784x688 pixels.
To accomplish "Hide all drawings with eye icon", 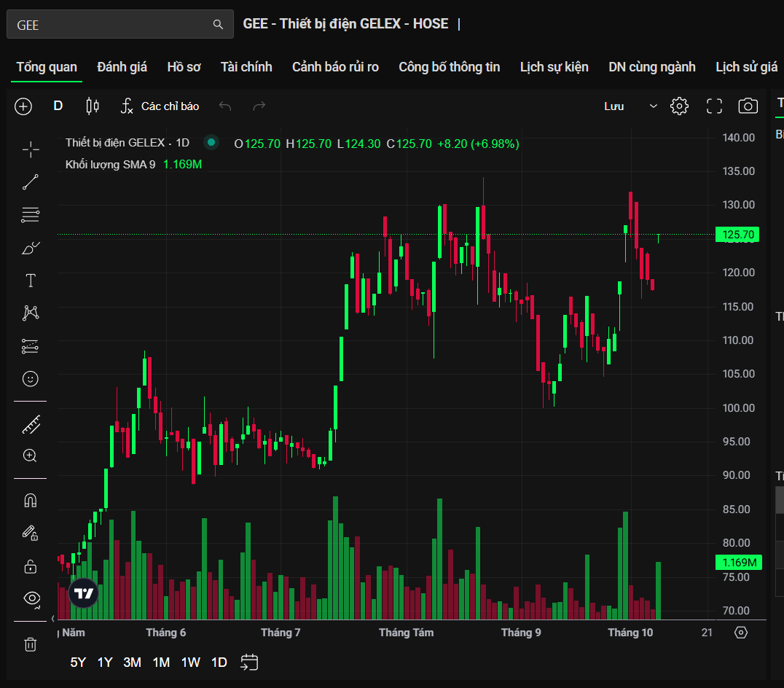I will pos(31,598).
